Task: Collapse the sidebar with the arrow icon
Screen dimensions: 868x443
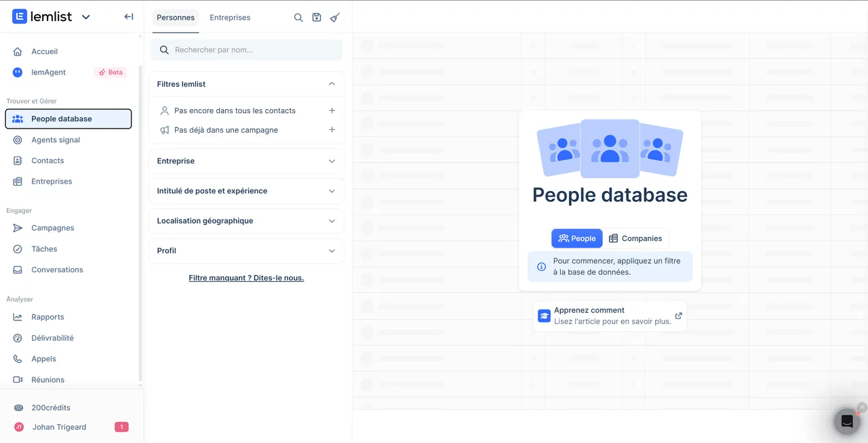Action: 128,17
